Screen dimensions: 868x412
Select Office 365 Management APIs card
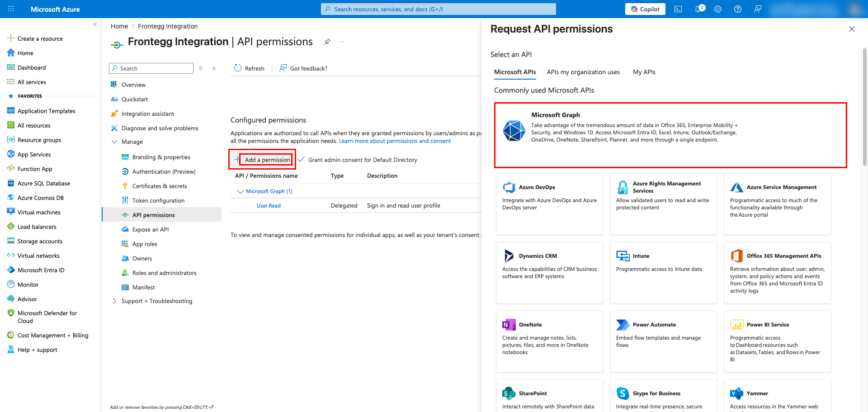(778, 273)
